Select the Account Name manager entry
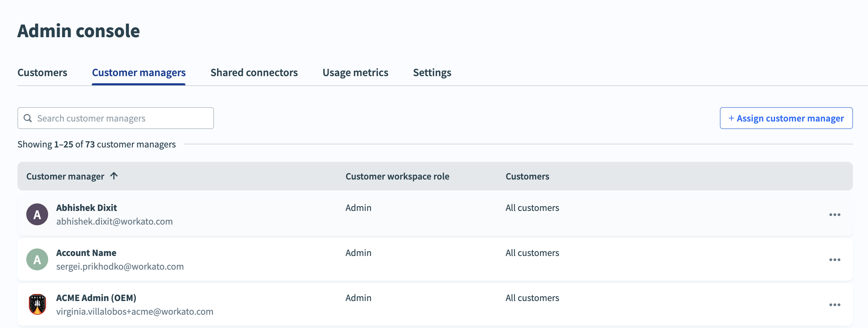Screen dimensions: 868x328 click(86, 253)
